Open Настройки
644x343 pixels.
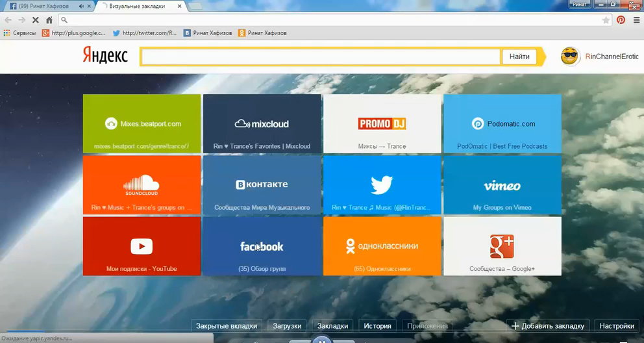point(617,325)
